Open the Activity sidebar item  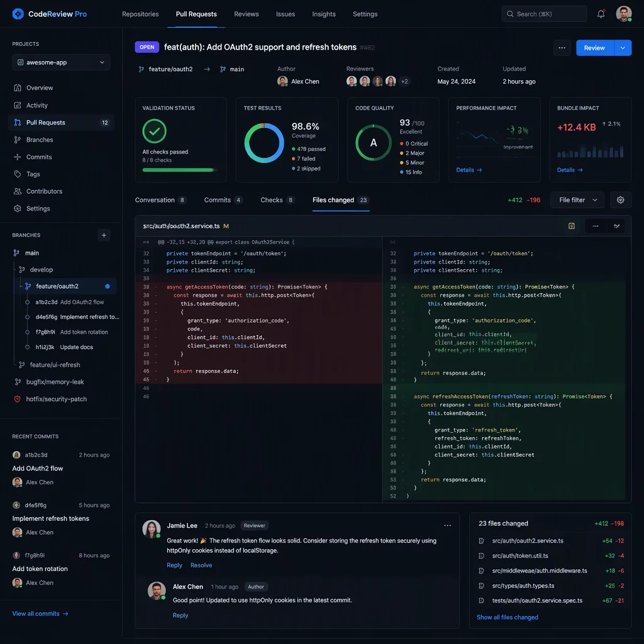click(61, 105)
